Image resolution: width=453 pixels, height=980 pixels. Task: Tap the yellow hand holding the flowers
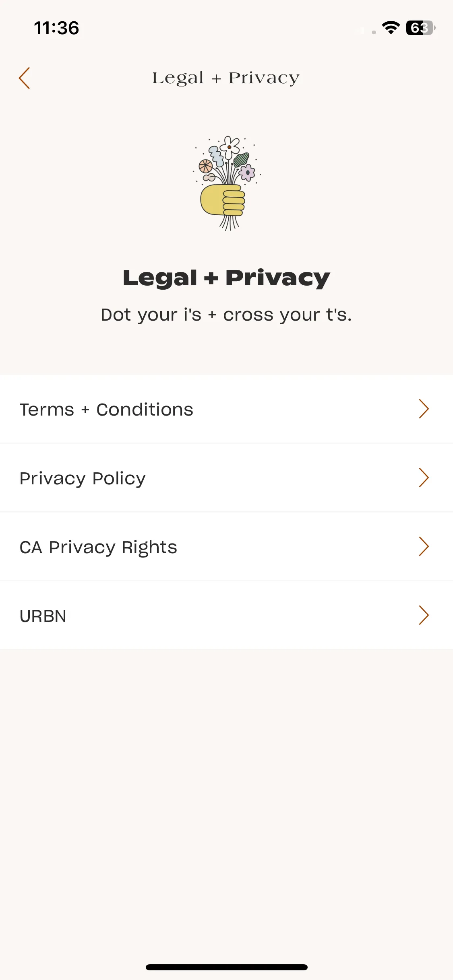223,200
